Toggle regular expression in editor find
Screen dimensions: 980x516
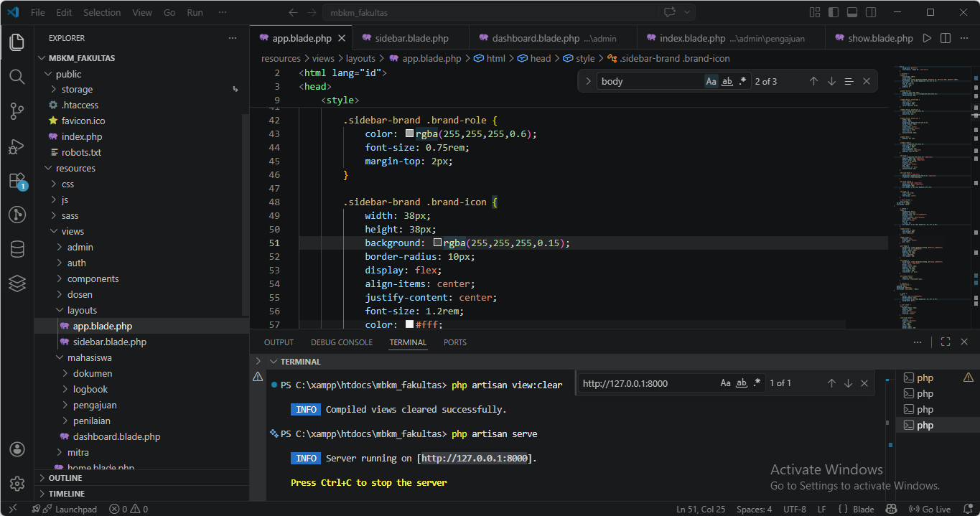coord(742,81)
